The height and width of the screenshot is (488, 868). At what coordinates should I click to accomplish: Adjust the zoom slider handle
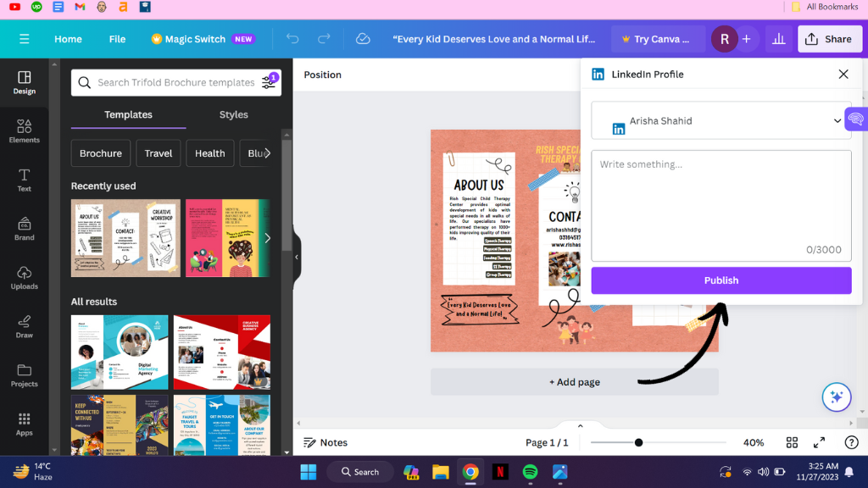pyautogui.click(x=638, y=442)
